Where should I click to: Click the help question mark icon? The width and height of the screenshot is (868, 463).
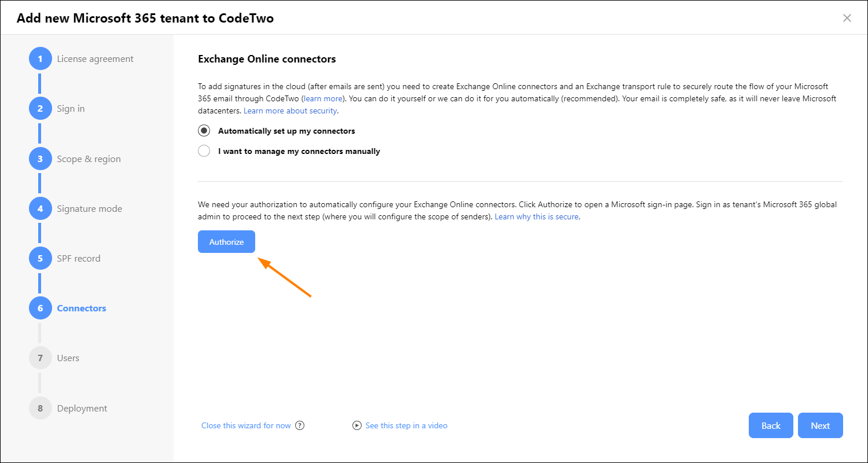[300, 425]
